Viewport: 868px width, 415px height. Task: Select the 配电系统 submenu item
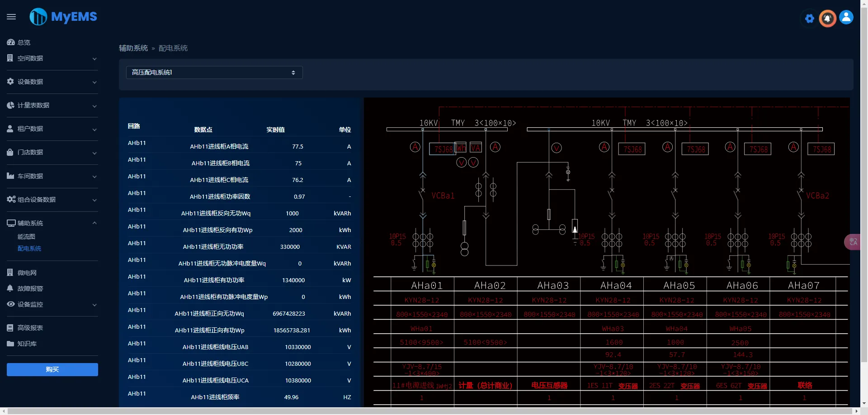tap(29, 248)
